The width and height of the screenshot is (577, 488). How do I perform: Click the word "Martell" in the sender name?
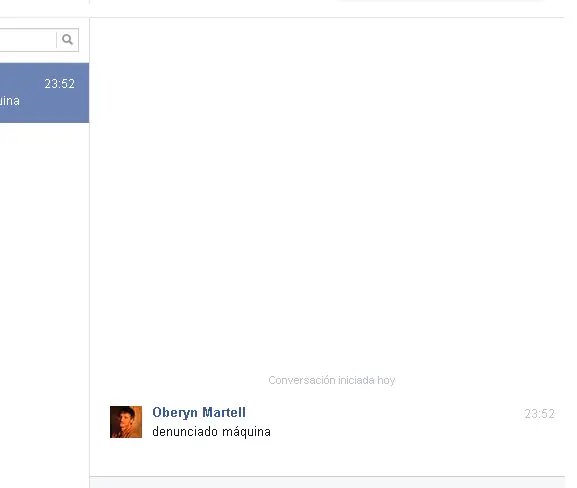[x=224, y=412]
